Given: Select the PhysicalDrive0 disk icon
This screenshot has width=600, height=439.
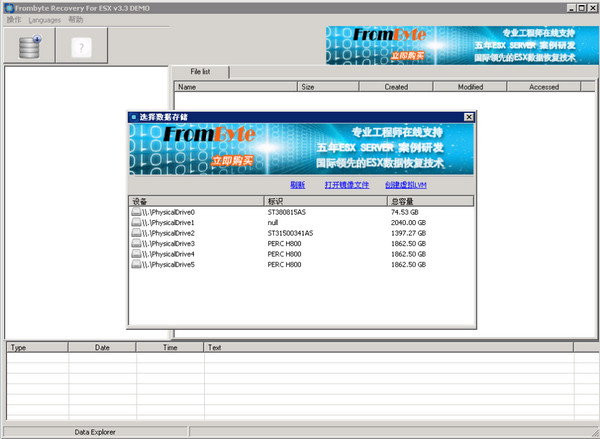Looking at the screenshot, I should point(136,212).
